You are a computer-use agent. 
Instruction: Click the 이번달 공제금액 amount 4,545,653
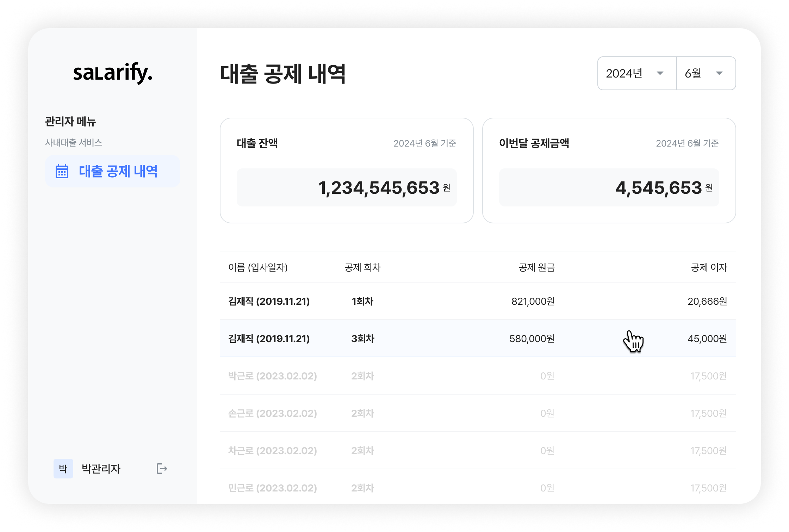pos(658,187)
